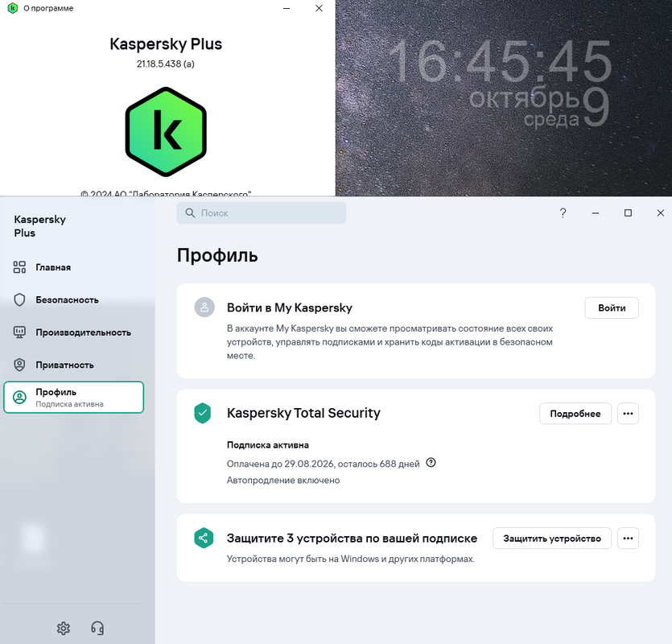
Task: Open more options for Защитите 3 устройства card
Action: pyautogui.click(x=628, y=539)
